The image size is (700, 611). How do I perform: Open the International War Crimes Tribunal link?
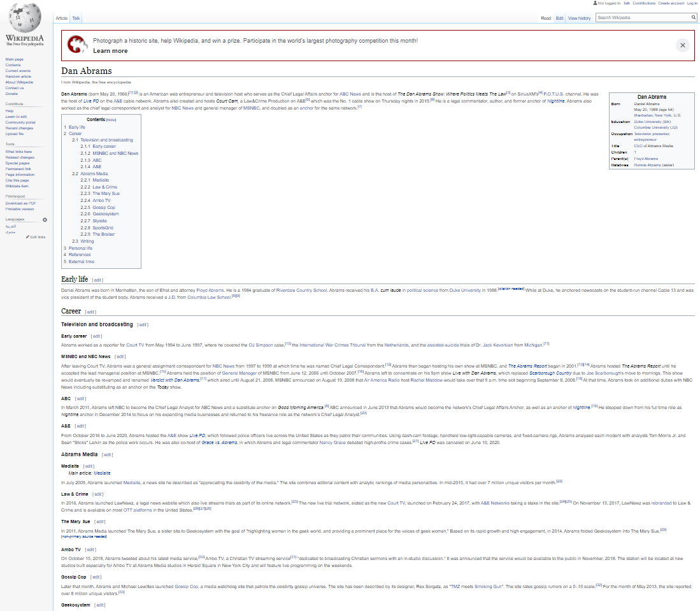point(332,345)
